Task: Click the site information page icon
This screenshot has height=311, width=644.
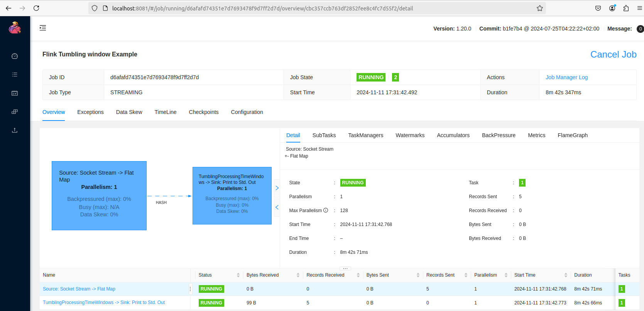Action: (x=105, y=8)
